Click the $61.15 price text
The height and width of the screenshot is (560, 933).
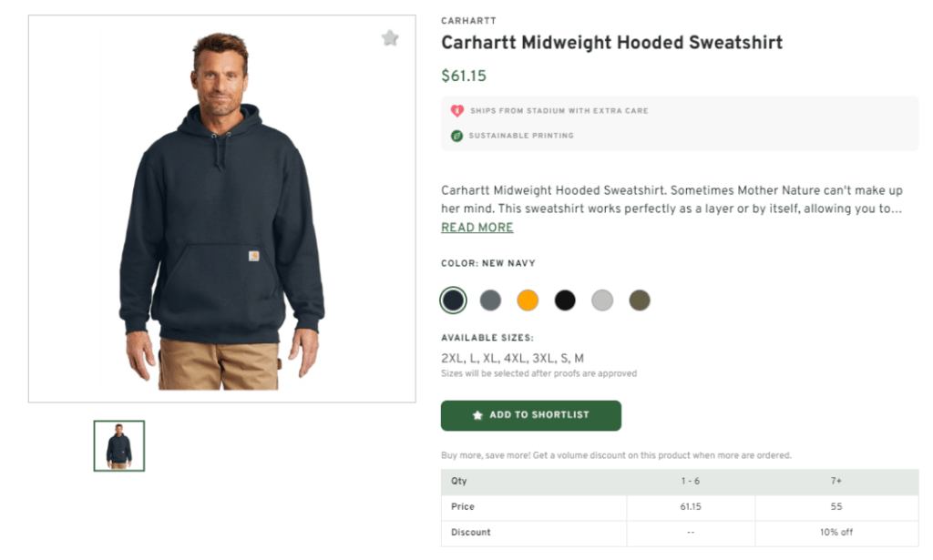pos(464,76)
